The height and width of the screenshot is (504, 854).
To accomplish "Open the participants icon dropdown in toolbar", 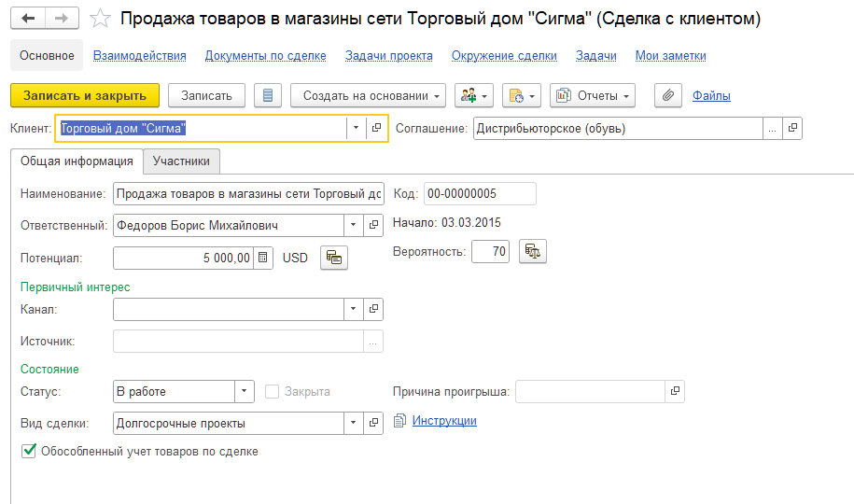I will coord(474,95).
